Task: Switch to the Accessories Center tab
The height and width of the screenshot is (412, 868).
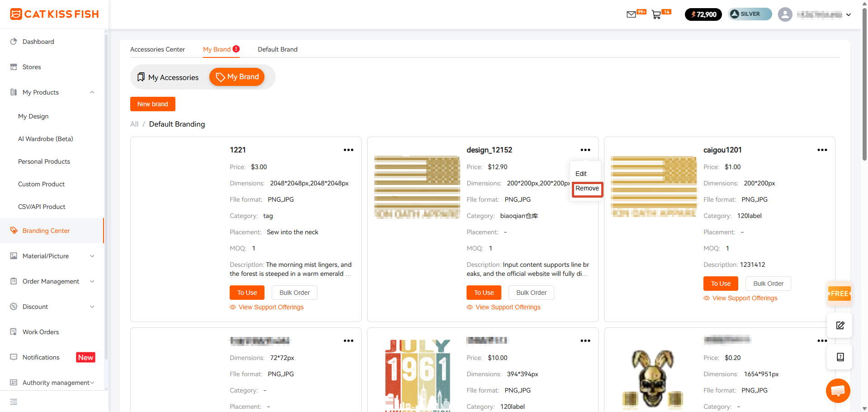Action: coord(157,49)
